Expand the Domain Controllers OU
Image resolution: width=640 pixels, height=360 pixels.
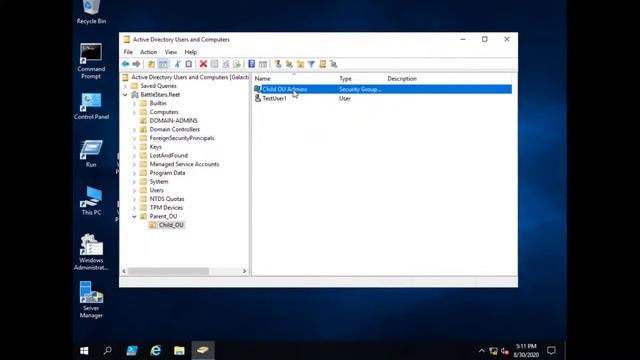click(x=134, y=130)
